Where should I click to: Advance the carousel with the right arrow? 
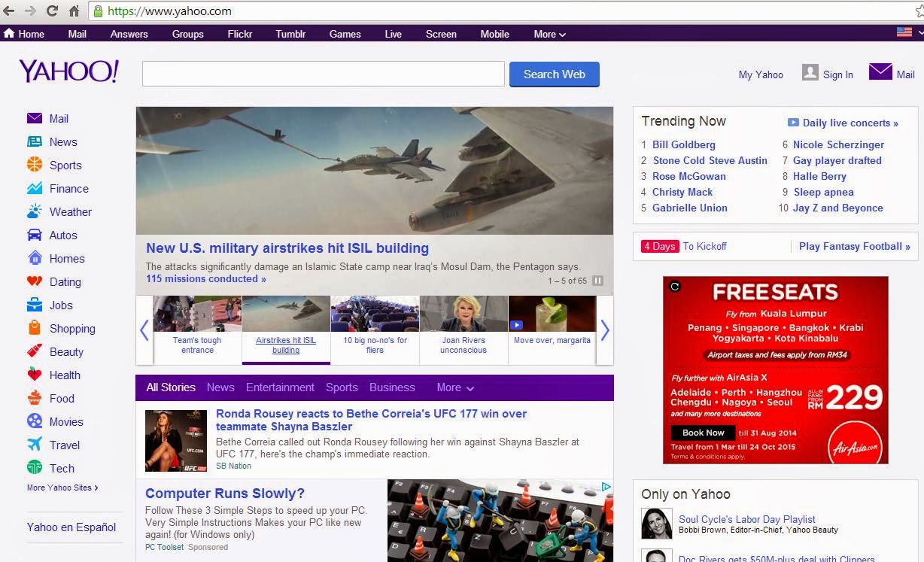(x=604, y=330)
